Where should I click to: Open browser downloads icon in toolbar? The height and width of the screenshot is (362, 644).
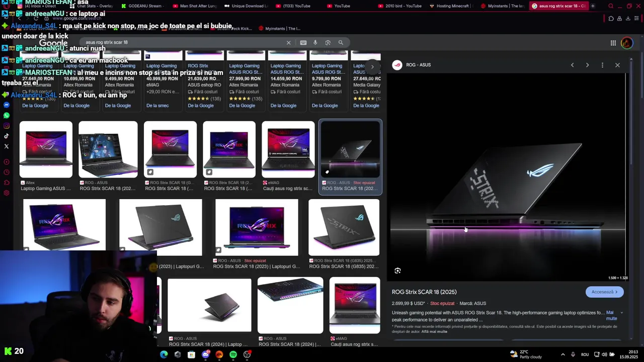(x=628, y=19)
